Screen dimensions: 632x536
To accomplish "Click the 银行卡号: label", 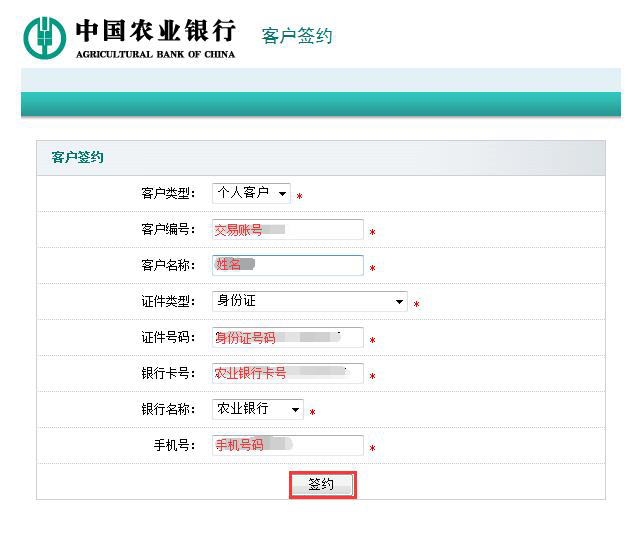I will [x=168, y=373].
